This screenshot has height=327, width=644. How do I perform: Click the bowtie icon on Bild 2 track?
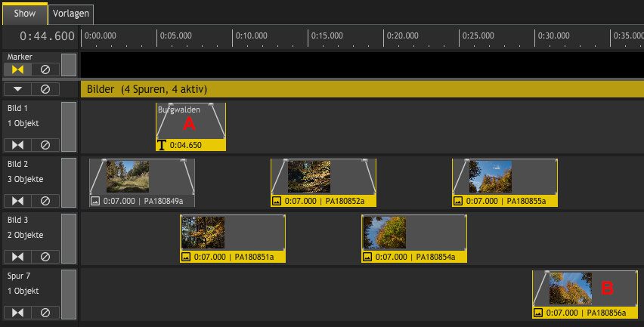click(x=18, y=200)
